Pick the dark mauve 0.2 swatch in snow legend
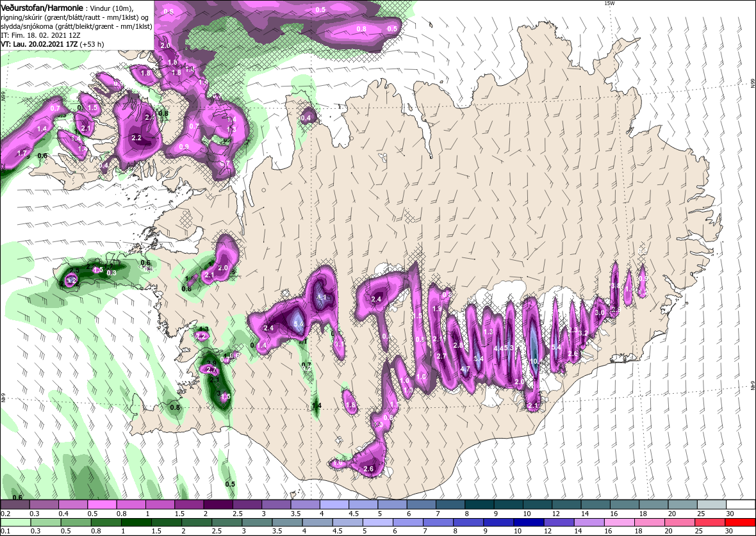Viewport: 756px width, 536px height. tap(15, 504)
